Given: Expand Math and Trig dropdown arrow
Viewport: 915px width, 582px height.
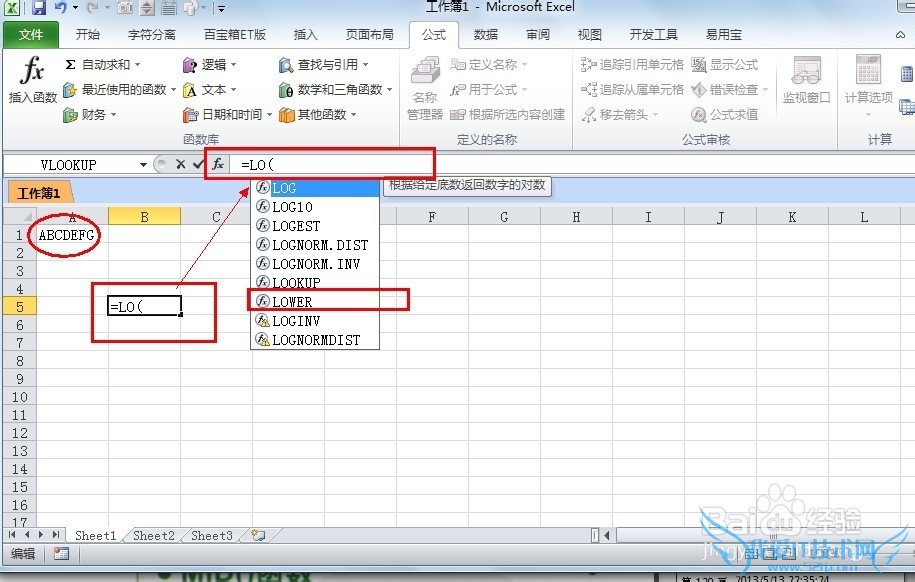Looking at the screenshot, I should [x=389, y=90].
